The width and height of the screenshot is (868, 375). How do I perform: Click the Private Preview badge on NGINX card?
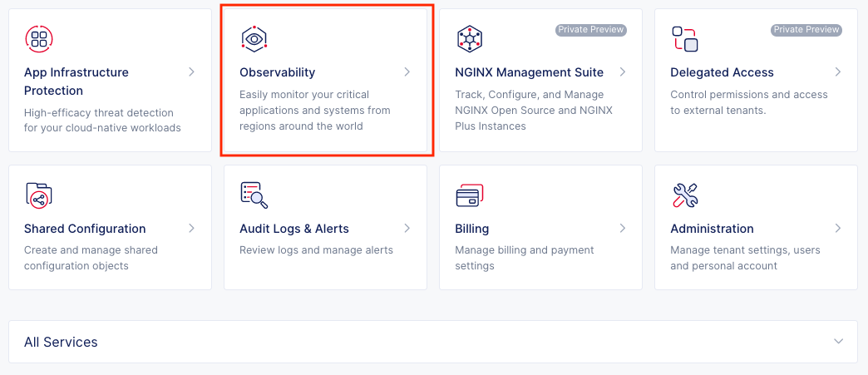coord(590,30)
